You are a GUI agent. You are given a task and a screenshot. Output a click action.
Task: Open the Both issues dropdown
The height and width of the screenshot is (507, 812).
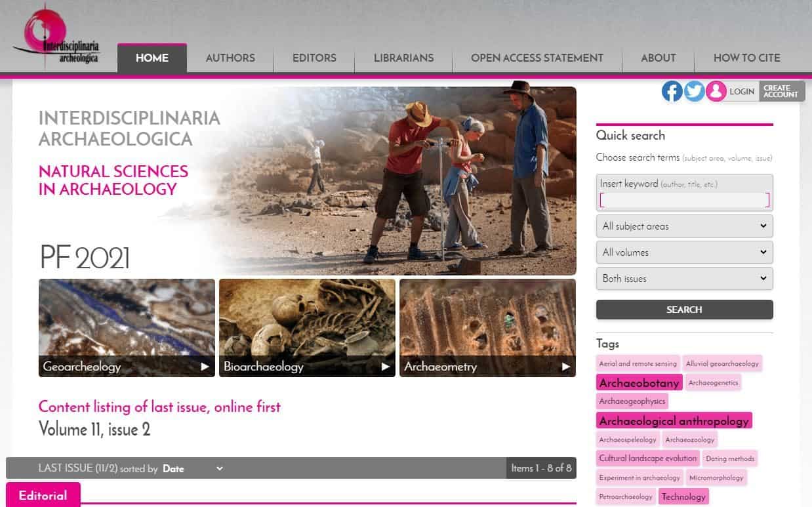click(x=684, y=279)
